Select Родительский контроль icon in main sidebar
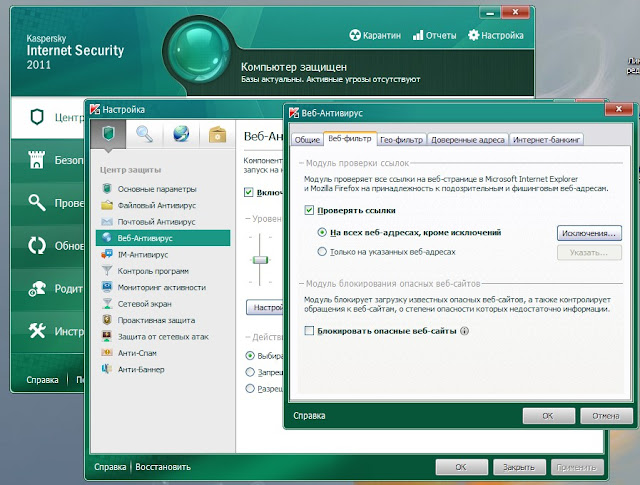Screen dimensions: 640x485 [x=37, y=289]
